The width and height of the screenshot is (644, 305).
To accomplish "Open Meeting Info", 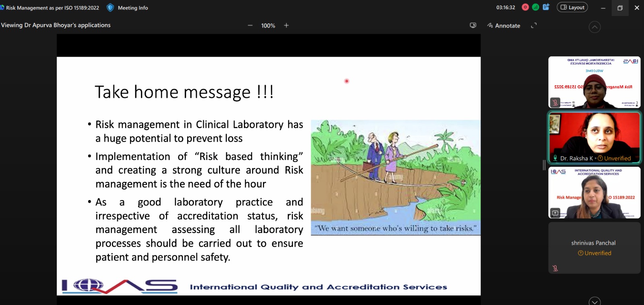I will pos(133,8).
